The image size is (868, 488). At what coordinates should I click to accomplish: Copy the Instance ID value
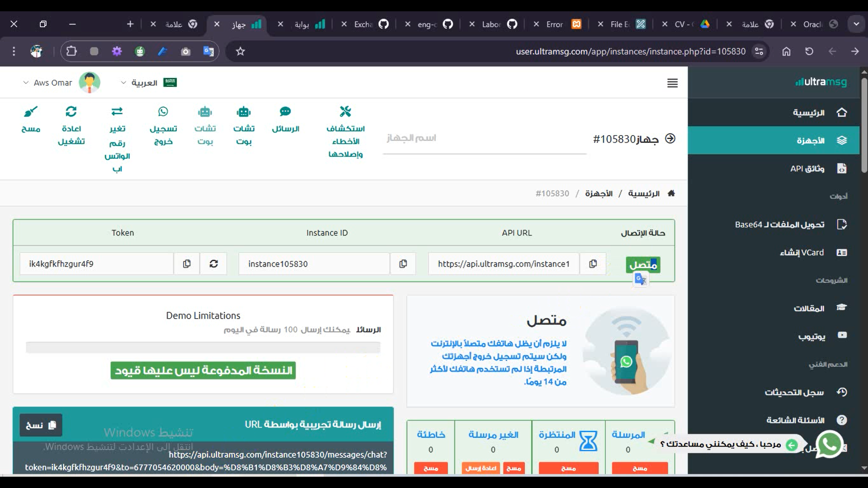(x=403, y=264)
